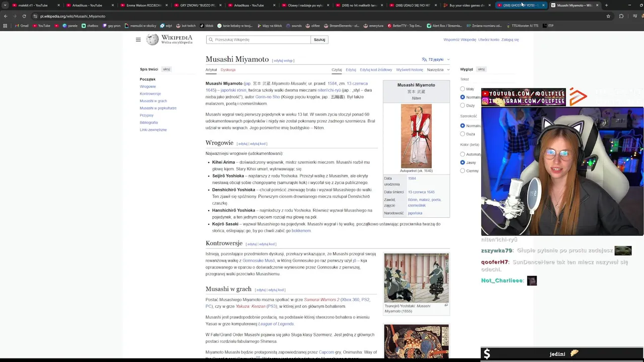Switch to the Buy your video games browser tab
Image resolution: width=644 pixels, height=362 pixels.
tap(467, 5)
